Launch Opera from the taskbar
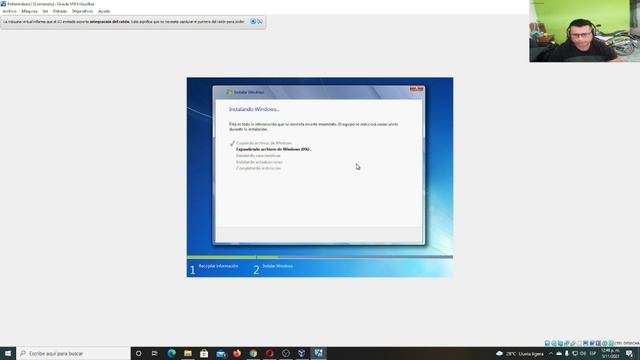This screenshot has height=360, width=640. 269,353
